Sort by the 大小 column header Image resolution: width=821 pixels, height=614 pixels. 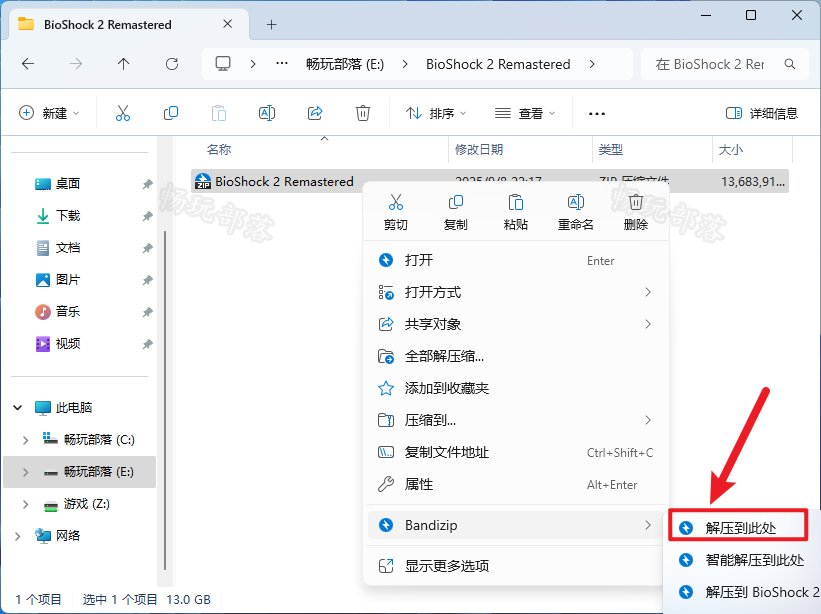click(x=730, y=150)
